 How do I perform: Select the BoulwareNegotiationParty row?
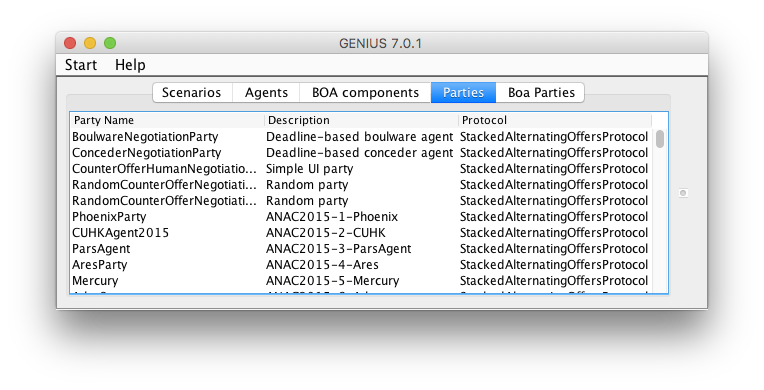pos(361,136)
